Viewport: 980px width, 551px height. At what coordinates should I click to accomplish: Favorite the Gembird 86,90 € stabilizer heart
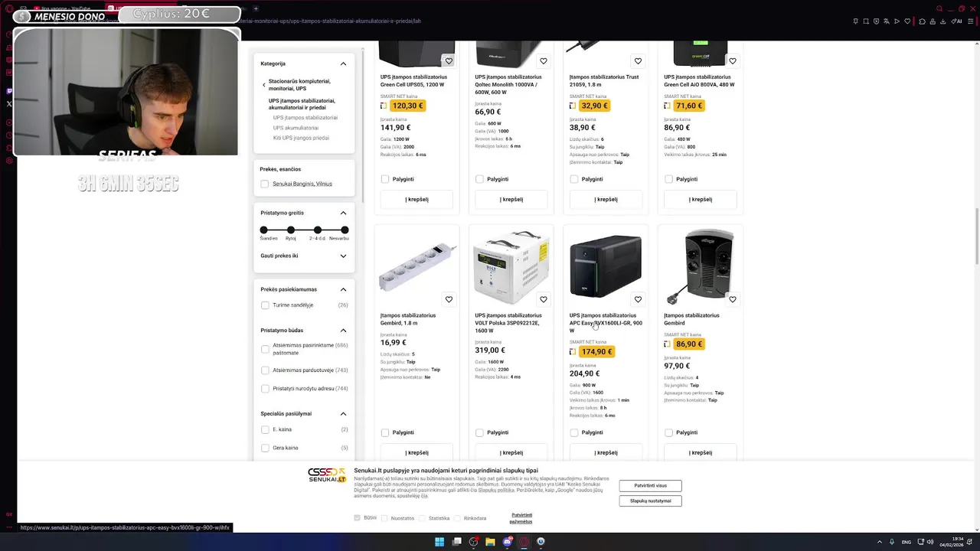[x=733, y=299]
